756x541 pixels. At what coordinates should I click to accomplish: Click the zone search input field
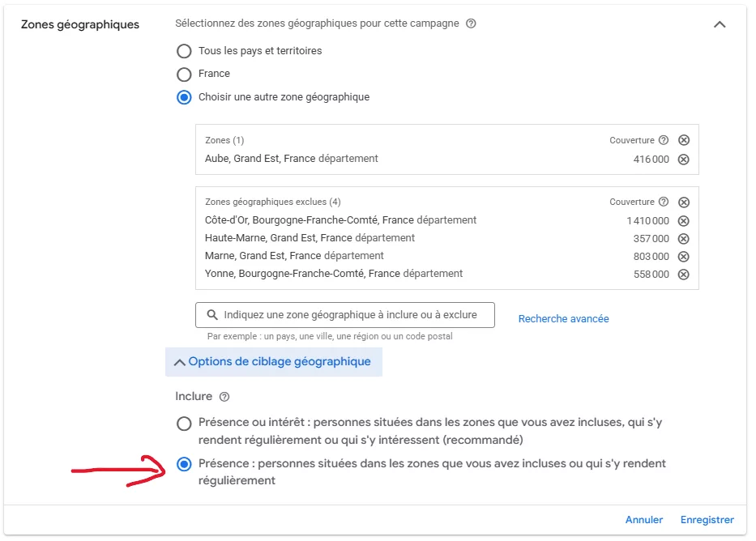tap(348, 314)
